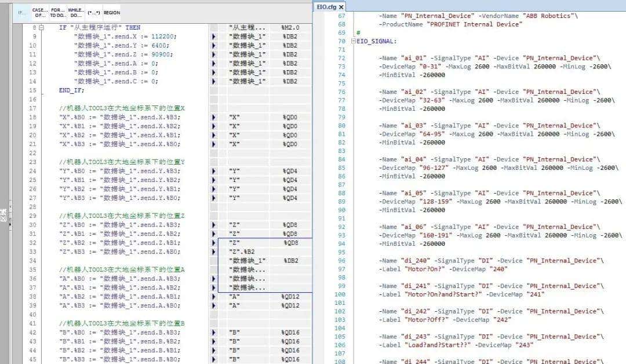The width and height of the screenshot is (626, 364).
Task: Click the operand arrow on line 30
Action: 213,225
